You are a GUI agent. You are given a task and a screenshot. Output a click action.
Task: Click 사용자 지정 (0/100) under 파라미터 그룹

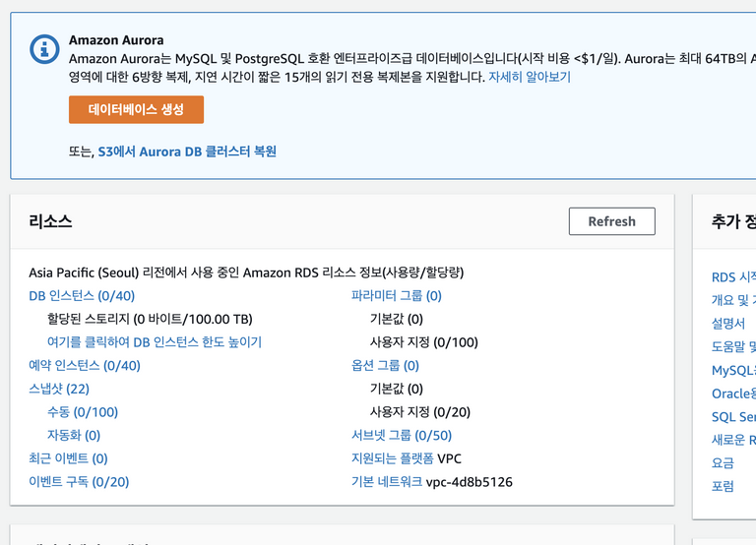point(424,342)
